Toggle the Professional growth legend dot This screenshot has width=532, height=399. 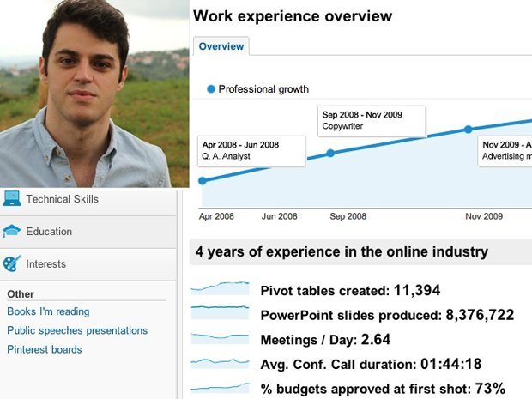(210, 89)
